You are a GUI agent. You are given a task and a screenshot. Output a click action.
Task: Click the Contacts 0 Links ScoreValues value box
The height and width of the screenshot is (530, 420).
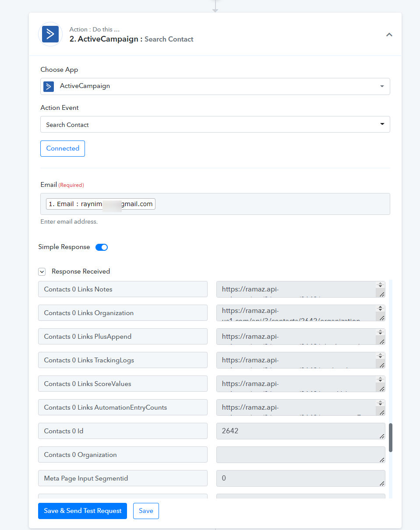[x=300, y=384]
